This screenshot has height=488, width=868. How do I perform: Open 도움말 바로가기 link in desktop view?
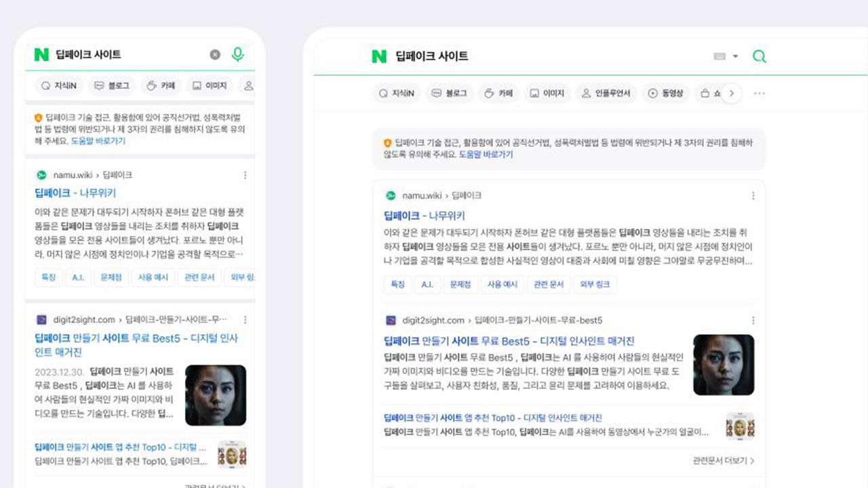[x=486, y=155]
